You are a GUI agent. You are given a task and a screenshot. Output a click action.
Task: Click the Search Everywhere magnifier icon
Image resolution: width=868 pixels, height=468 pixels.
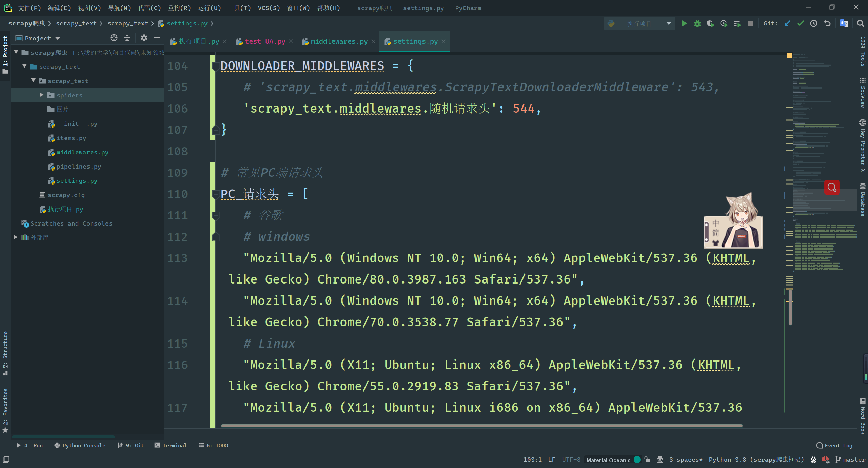coord(860,23)
